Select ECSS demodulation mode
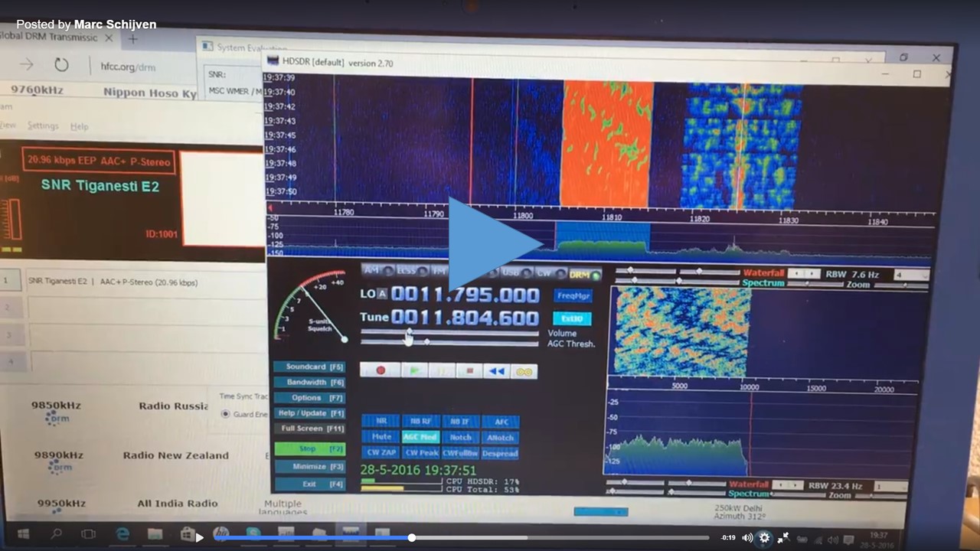This screenshot has width=980, height=551. tap(413, 271)
